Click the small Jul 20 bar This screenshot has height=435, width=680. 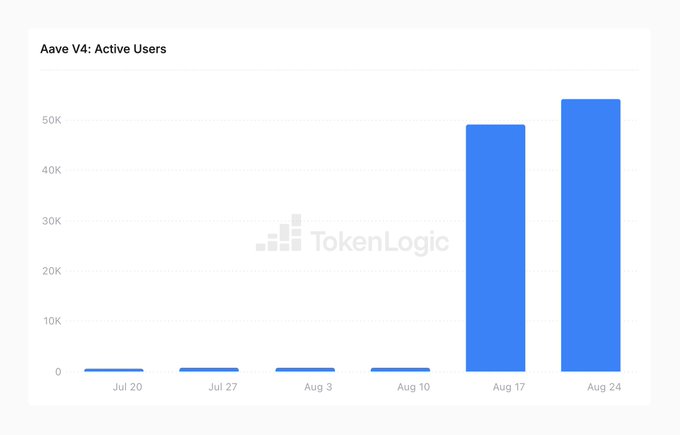pos(114,370)
